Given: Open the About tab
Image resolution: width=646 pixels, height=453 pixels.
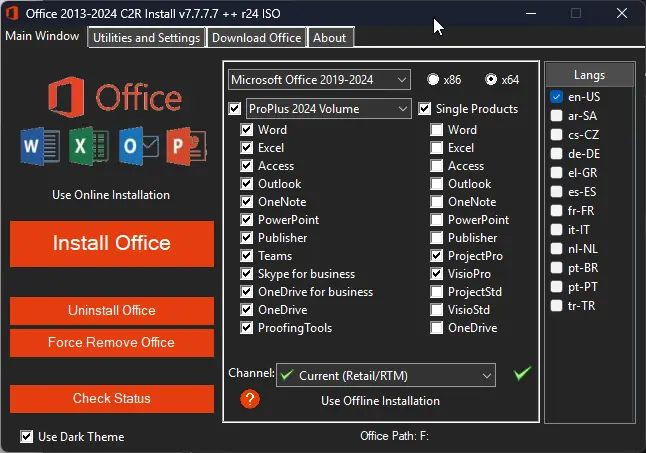Looking at the screenshot, I should [x=330, y=37].
